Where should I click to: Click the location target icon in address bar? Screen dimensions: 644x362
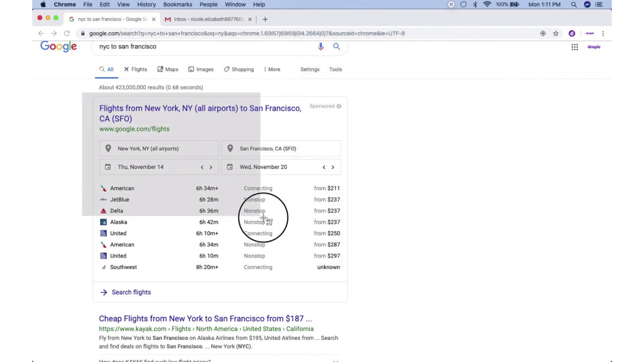tap(543, 33)
